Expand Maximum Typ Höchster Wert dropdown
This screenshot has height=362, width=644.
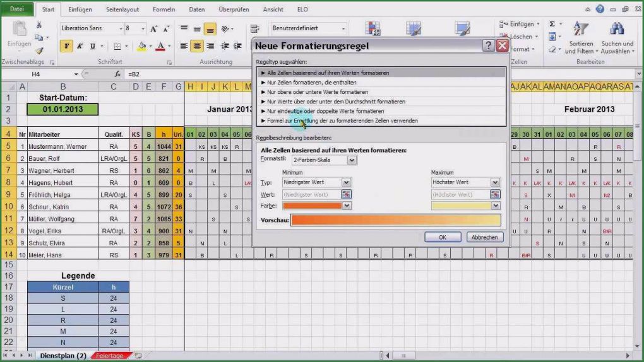pos(495,182)
